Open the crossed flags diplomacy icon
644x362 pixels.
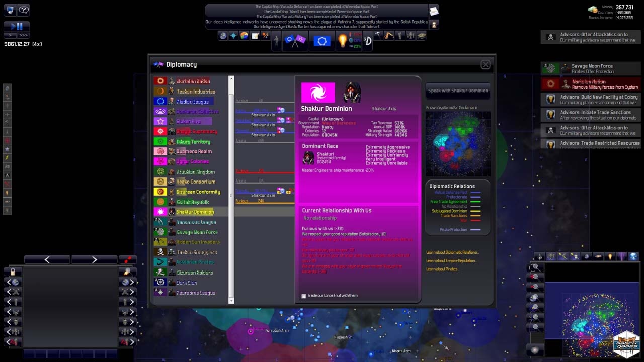tap(295, 41)
